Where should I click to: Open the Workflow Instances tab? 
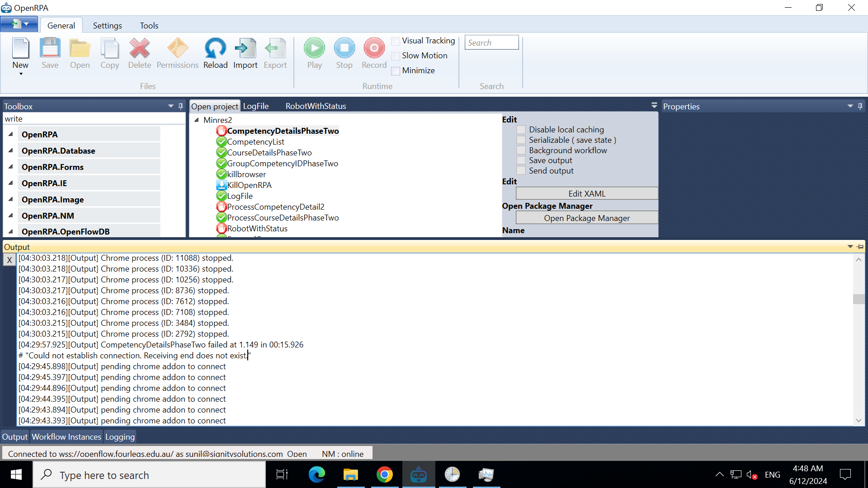point(66,437)
